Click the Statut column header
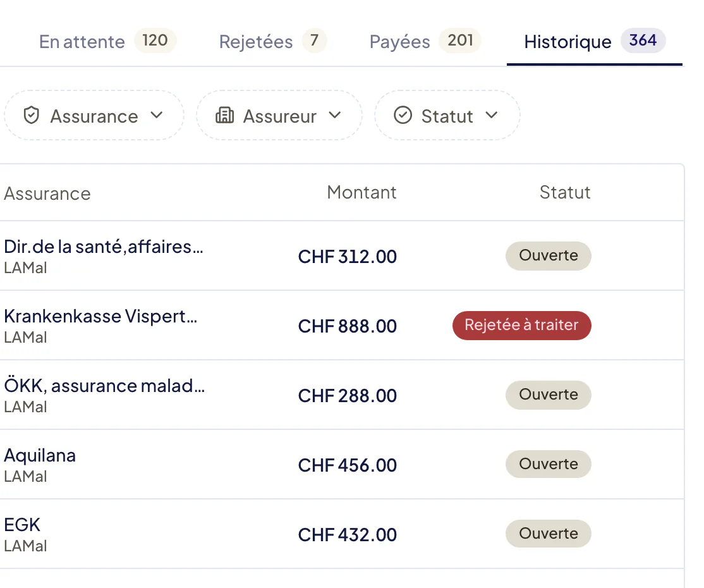 tap(565, 192)
